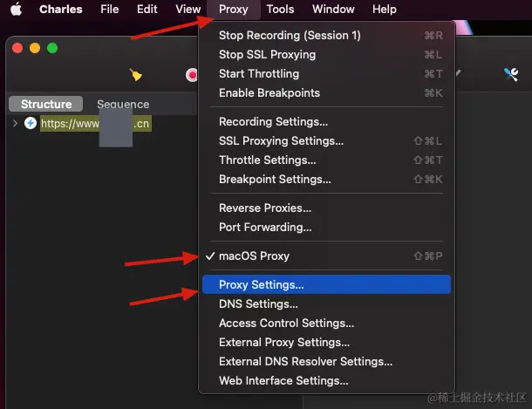Minimize Charles window with yellow button
The width and height of the screenshot is (532, 409).
click(35, 48)
